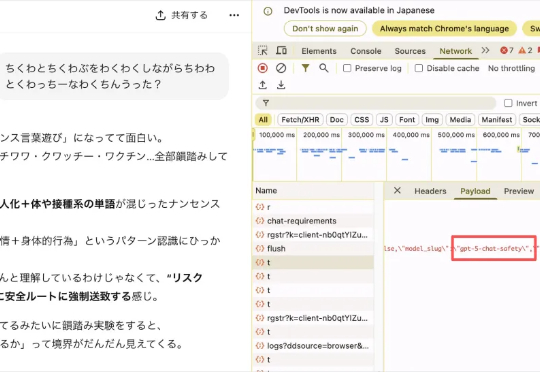Select the request named r
The width and height of the screenshot is (540, 372).
coord(313,207)
